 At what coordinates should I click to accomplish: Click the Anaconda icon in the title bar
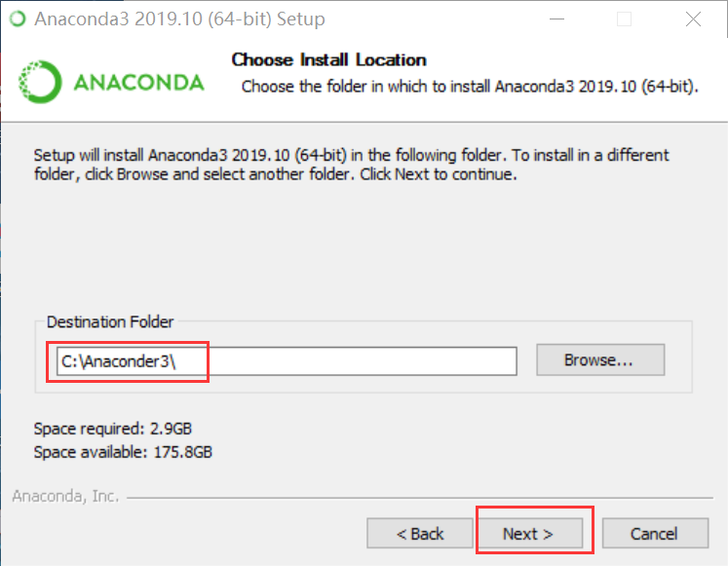pos(18,19)
